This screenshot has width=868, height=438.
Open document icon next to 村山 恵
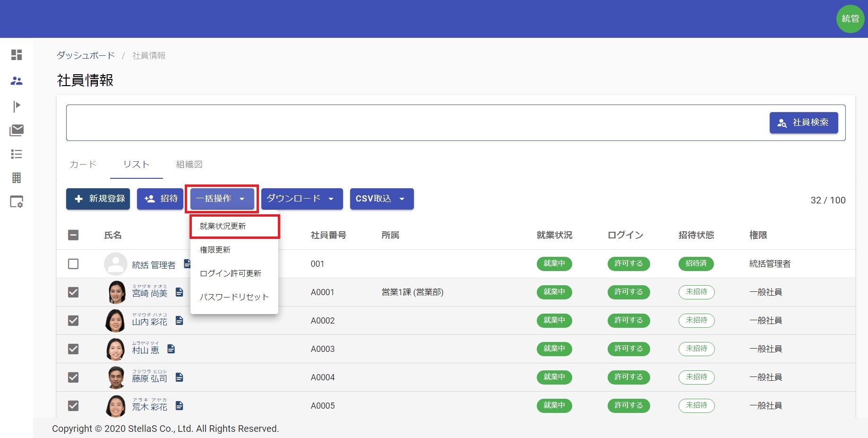pyautogui.click(x=171, y=349)
